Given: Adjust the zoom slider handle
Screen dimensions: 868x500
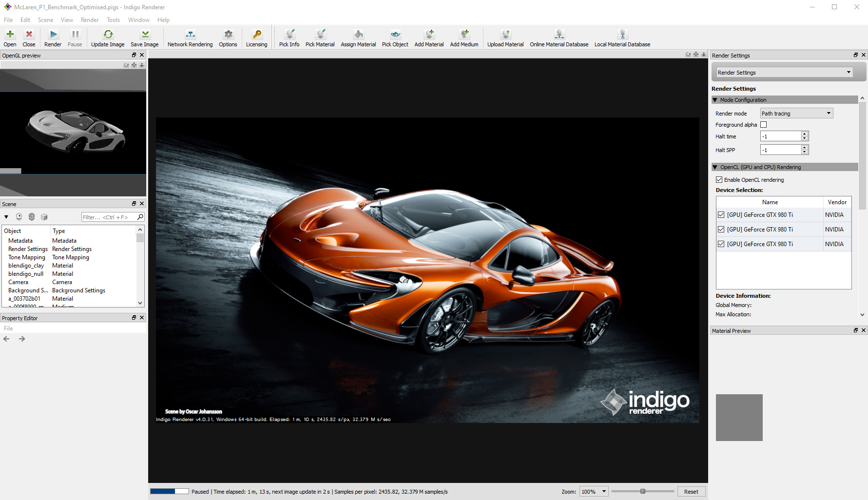Looking at the screenshot, I should [643, 491].
